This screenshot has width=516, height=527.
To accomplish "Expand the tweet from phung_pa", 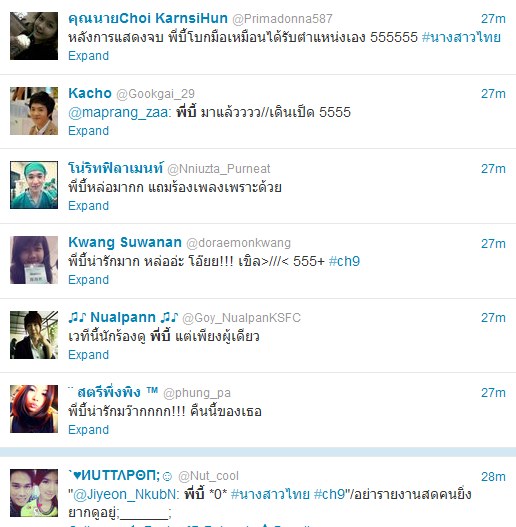I will click(x=88, y=430).
